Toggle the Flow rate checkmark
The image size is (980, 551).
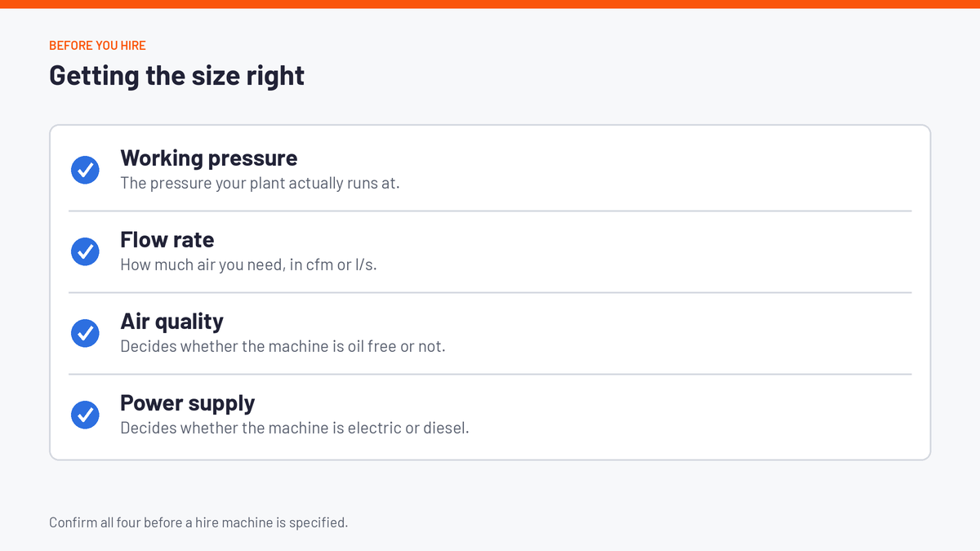pyautogui.click(x=85, y=251)
